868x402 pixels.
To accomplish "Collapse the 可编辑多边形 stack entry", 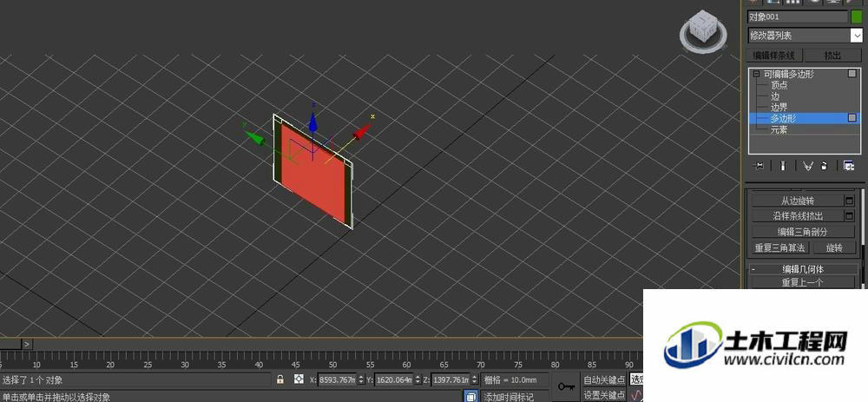I will pos(756,74).
